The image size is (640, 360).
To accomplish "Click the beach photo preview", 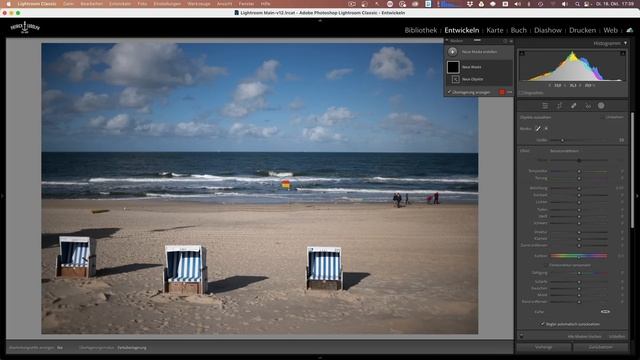I will [260, 188].
